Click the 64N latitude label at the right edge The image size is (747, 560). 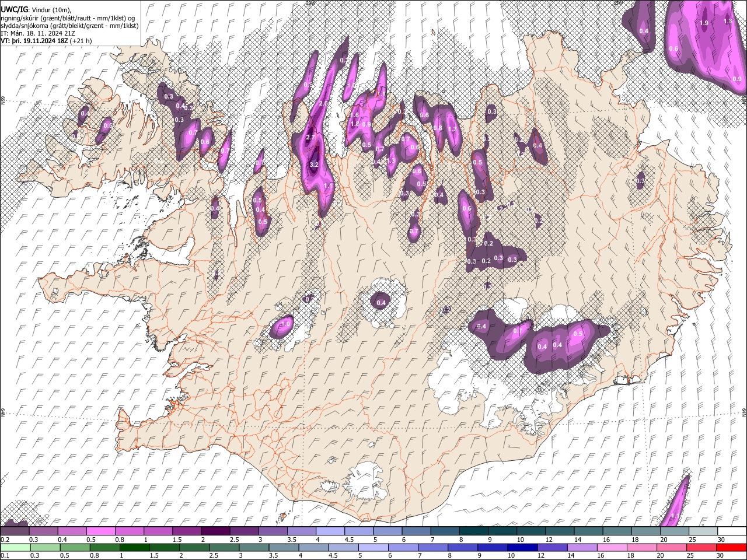coord(744,412)
